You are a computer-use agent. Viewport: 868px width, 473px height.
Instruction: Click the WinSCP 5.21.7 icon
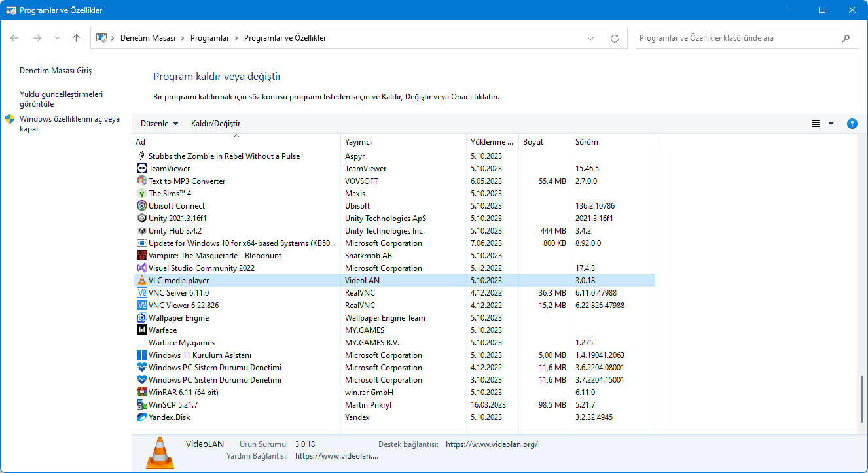click(x=141, y=405)
